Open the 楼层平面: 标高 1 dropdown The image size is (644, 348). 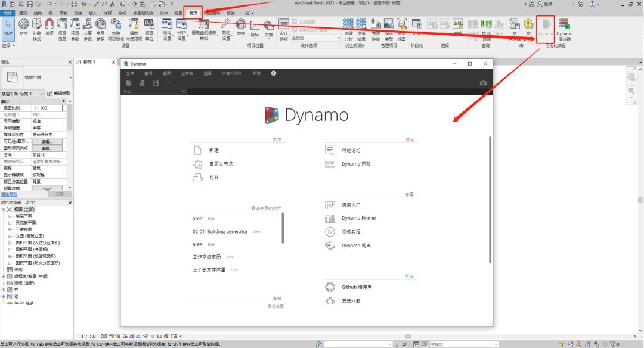point(22,94)
